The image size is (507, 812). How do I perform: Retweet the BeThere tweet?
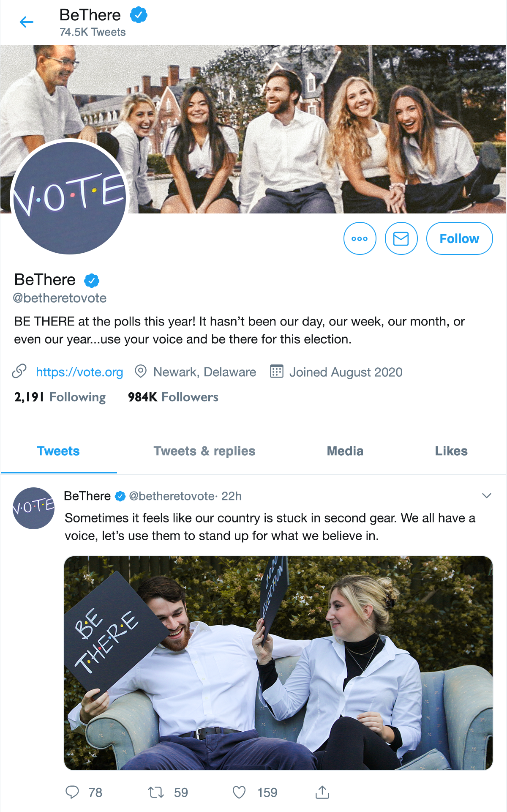coord(156,792)
